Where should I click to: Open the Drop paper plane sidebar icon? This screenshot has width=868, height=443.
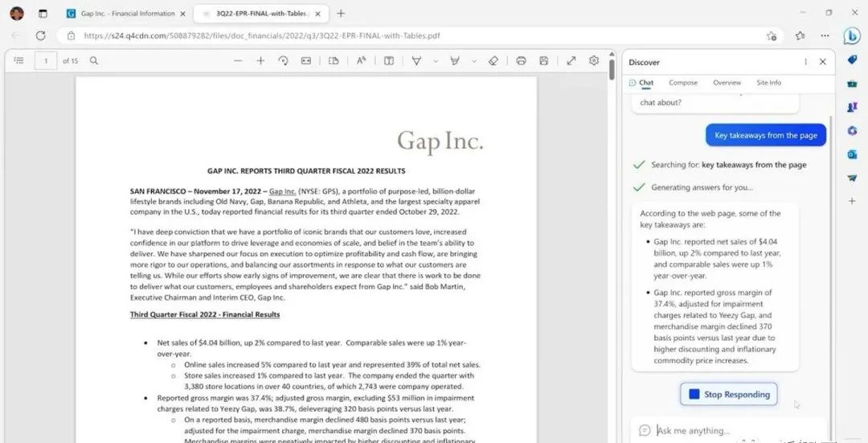coord(853,178)
